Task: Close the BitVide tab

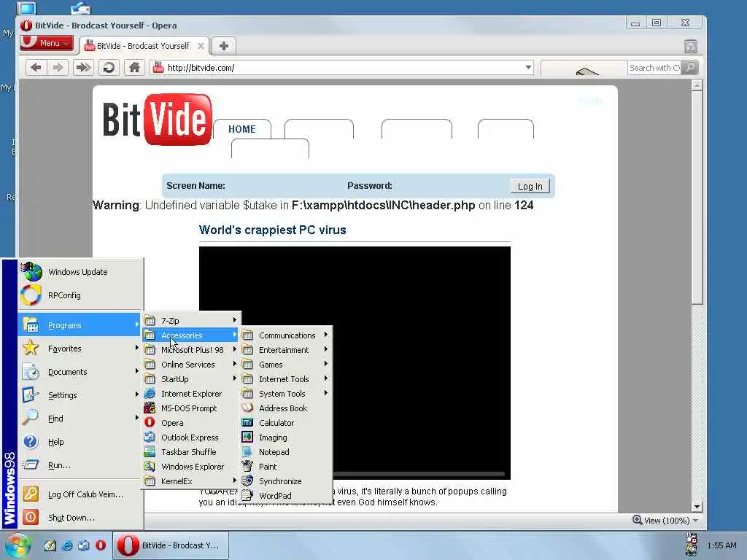Action: pos(201,46)
